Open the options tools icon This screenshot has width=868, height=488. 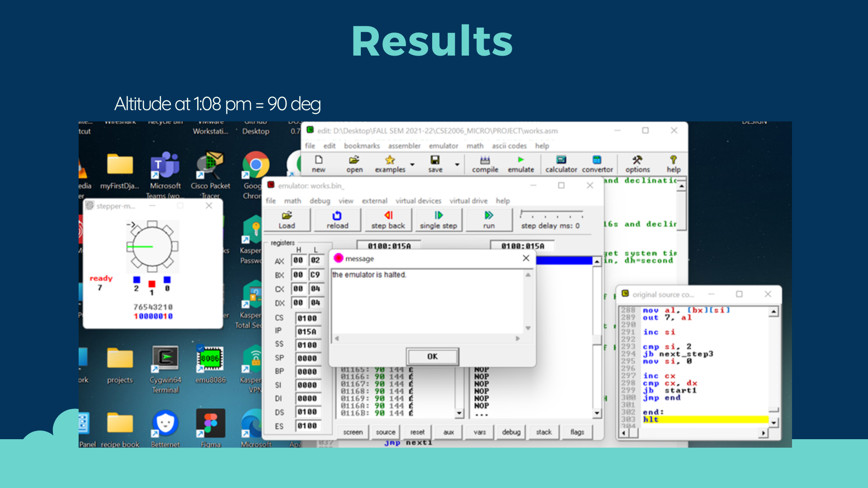[x=637, y=164]
